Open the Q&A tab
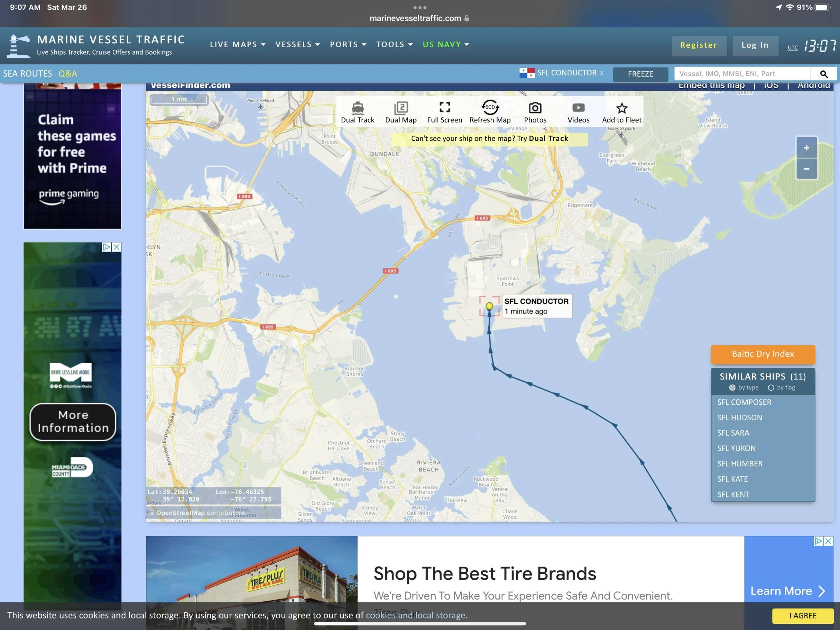 68,73
